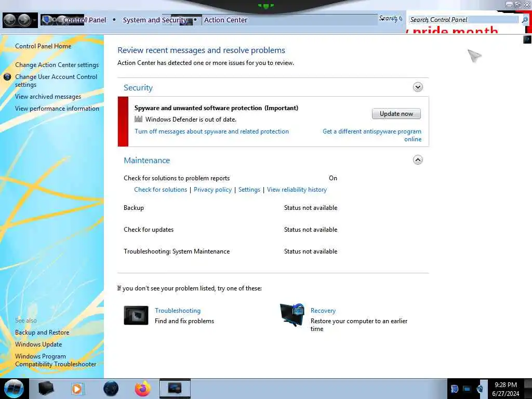The image size is (532, 399).
Task: Open Control Panel Home
Action: 43,46
